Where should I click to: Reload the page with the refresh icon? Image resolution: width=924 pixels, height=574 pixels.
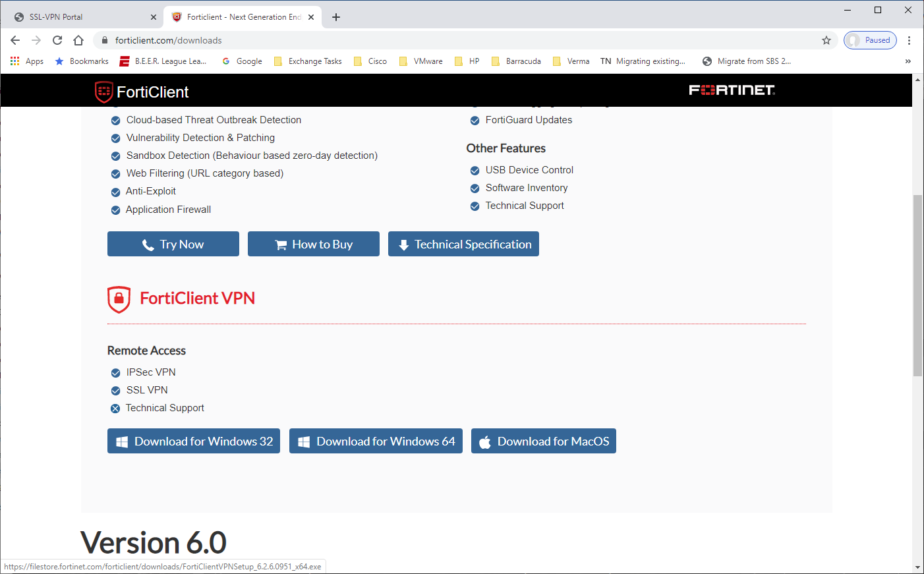pos(57,40)
